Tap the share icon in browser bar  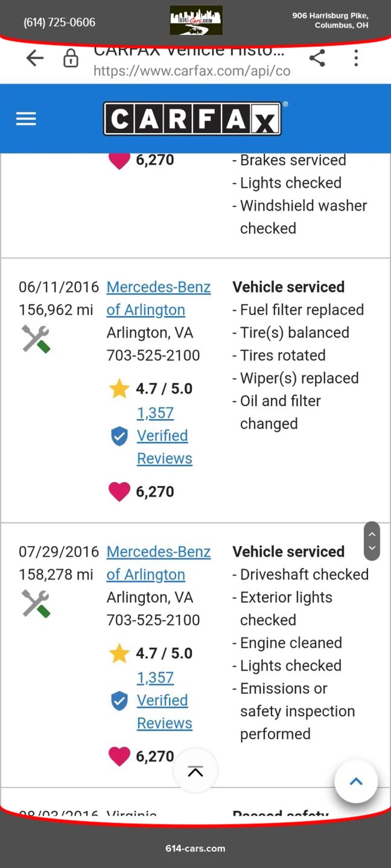point(317,58)
